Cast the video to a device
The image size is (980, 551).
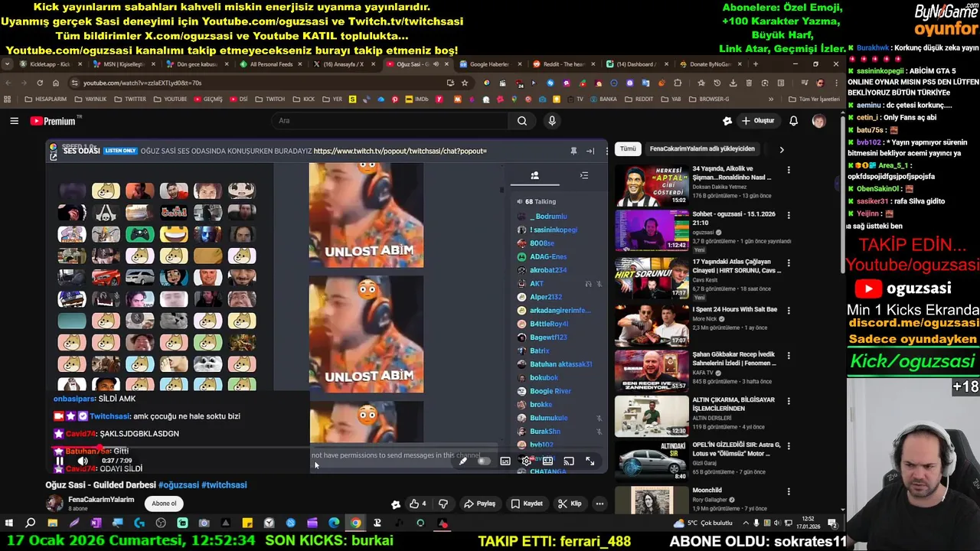click(x=569, y=461)
